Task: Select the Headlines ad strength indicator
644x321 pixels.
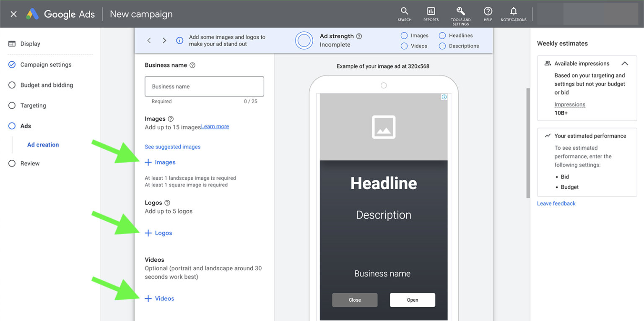Action: tap(442, 36)
